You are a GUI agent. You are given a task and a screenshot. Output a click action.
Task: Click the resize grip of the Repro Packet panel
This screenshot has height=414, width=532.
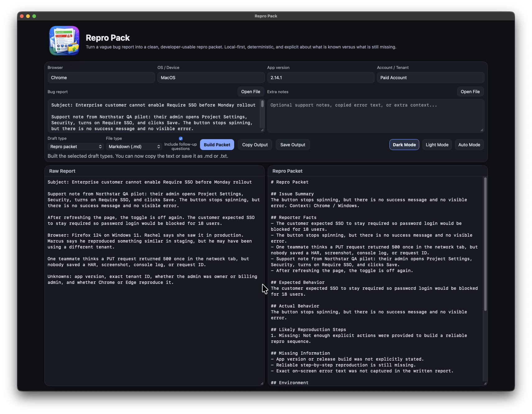(x=485, y=383)
